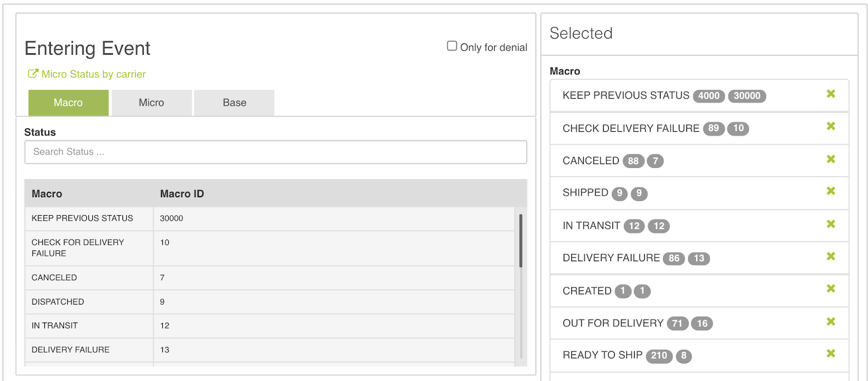
Task: Click the Search Status input field
Action: coord(276,152)
